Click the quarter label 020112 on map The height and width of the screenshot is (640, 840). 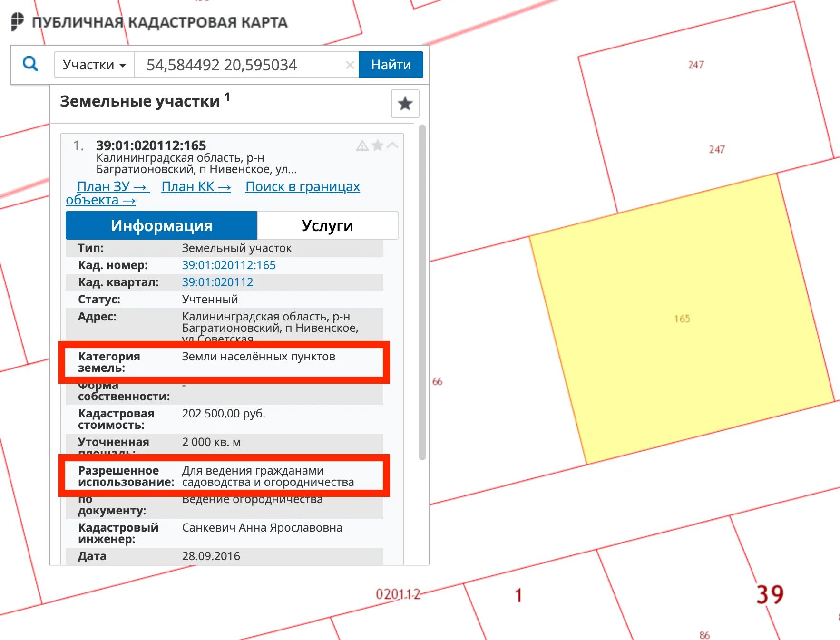[398, 594]
